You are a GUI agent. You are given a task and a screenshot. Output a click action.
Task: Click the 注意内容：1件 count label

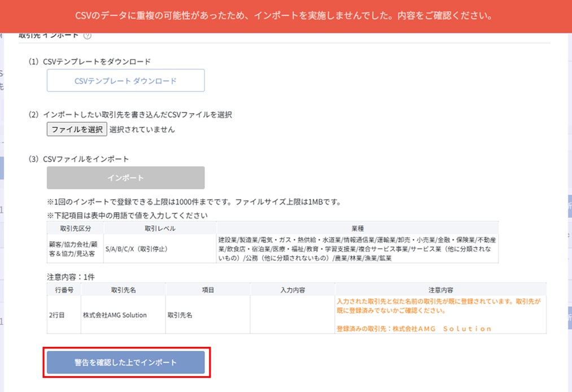coord(71,277)
